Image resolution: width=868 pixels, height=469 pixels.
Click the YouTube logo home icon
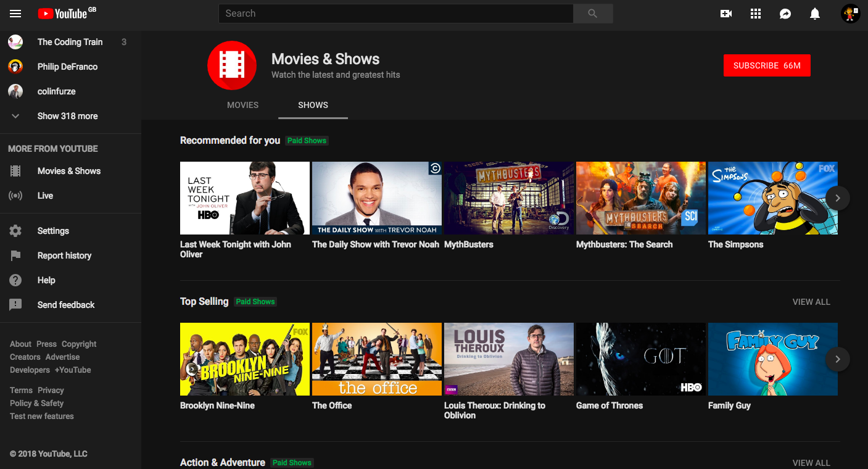point(63,14)
